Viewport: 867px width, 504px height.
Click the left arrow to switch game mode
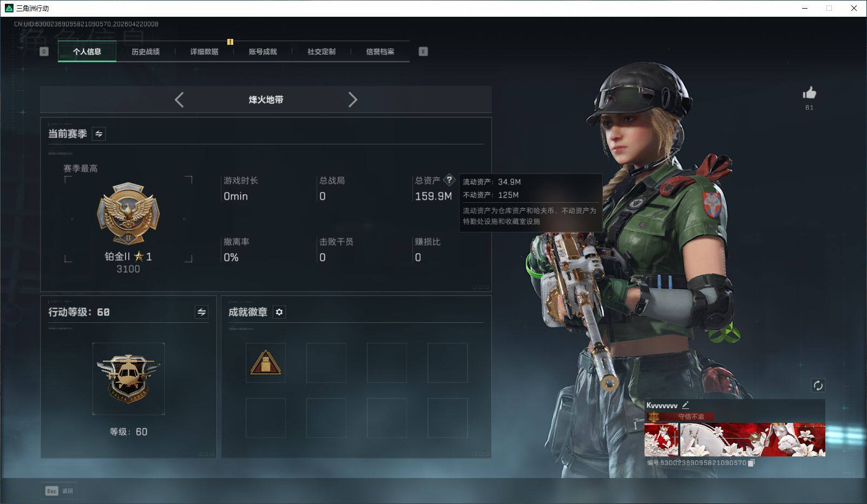click(179, 100)
